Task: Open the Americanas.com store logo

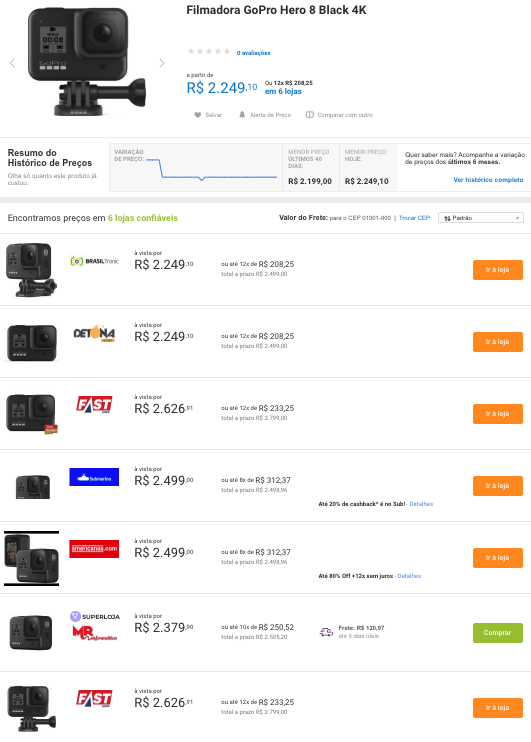Action: (x=94, y=549)
